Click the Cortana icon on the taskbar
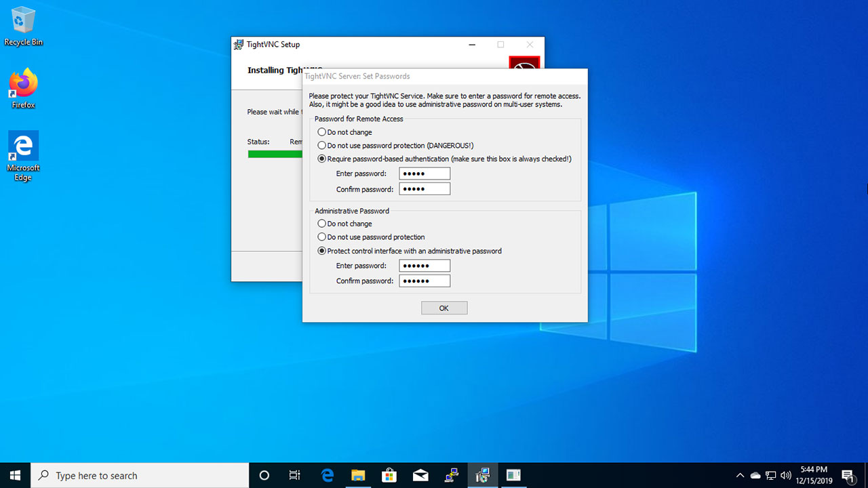This screenshot has height=488, width=868. click(264, 474)
